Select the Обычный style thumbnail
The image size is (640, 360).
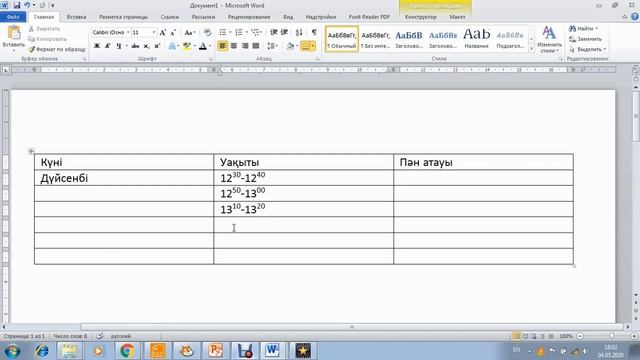[x=342, y=39]
